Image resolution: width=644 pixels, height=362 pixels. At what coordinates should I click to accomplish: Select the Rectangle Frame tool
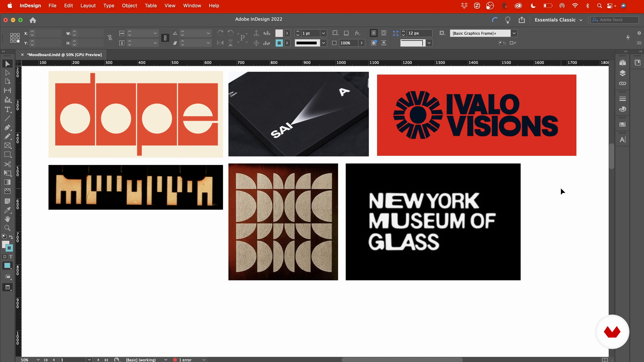coord(8,146)
